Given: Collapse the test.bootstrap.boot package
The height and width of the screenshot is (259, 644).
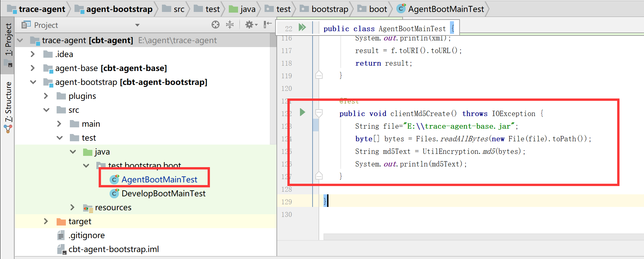Looking at the screenshot, I should point(86,165).
